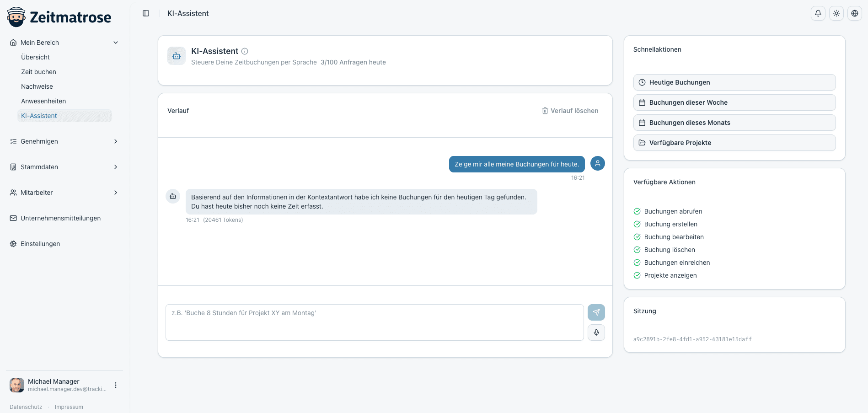
Task: Click the check icon beside Buchungen abrufen
Action: coord(637,211)
